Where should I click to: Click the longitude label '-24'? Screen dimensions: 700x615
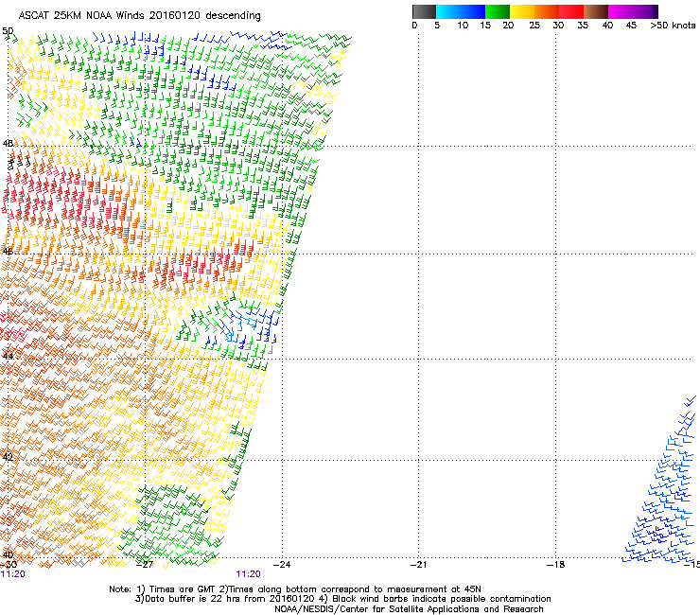(281, 565)
